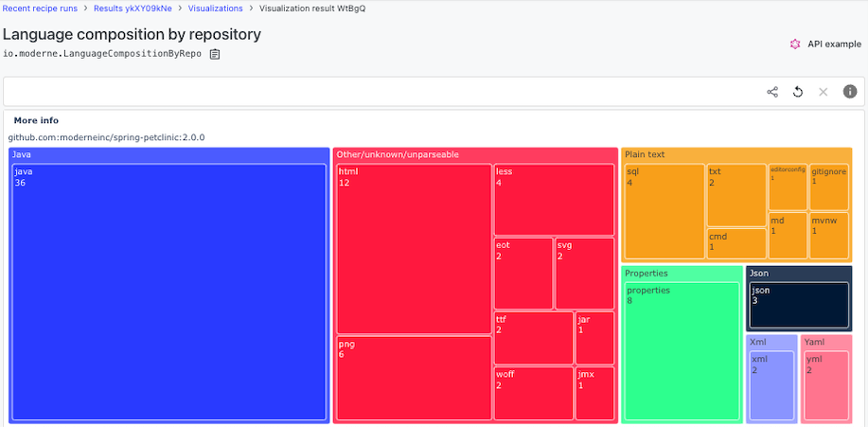868x427 pixels.
Task: Click the Other/unknown/unparseable group header
Action: tap(475, 154)
